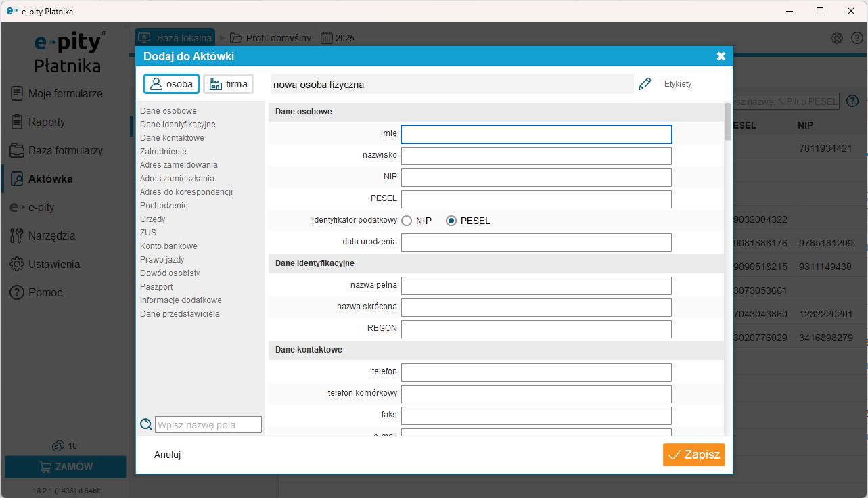Click the magnifier icon by field search

pos(145,424)
